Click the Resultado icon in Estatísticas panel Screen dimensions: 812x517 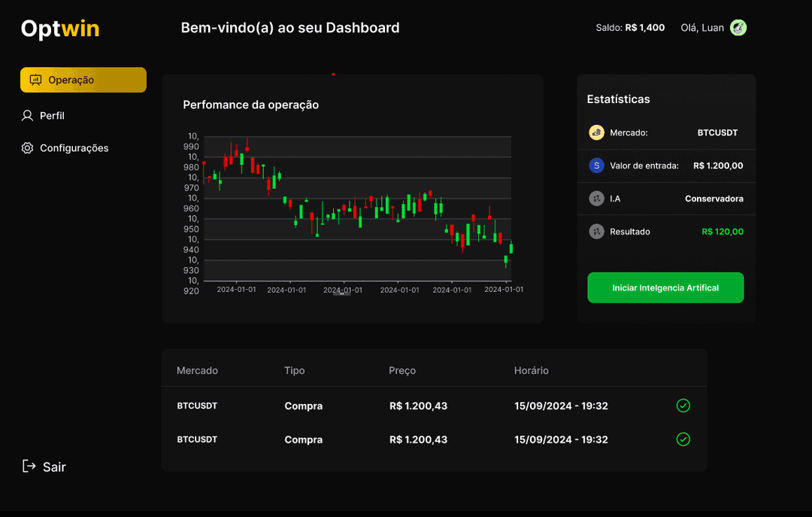[x=596, y=232]
